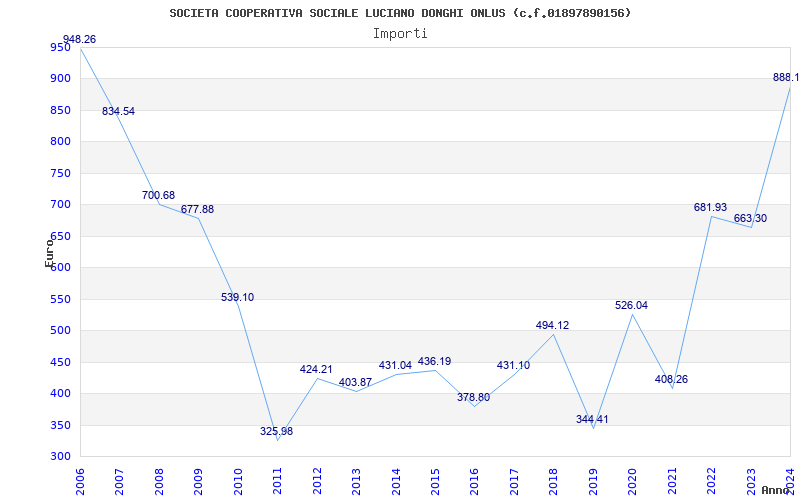Click the 700.68 value label

click(x=158, y=195)
